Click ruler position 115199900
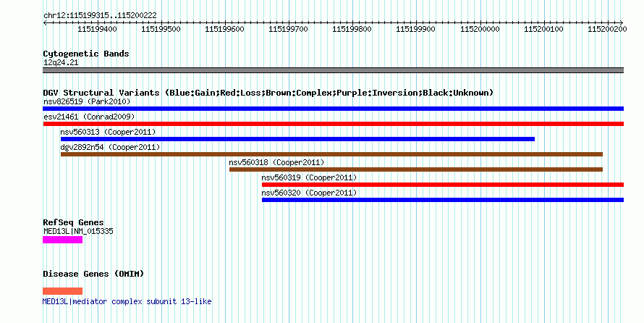 (415, 29)
